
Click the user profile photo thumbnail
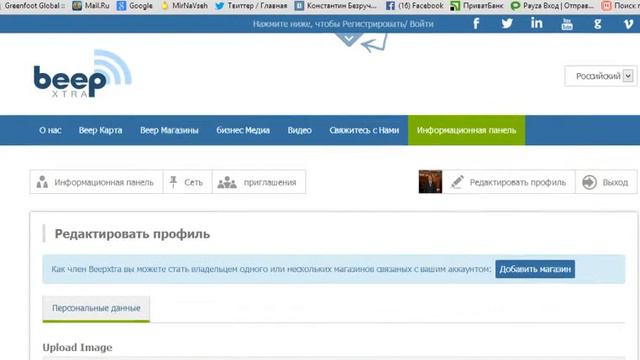tap(430, 182)
